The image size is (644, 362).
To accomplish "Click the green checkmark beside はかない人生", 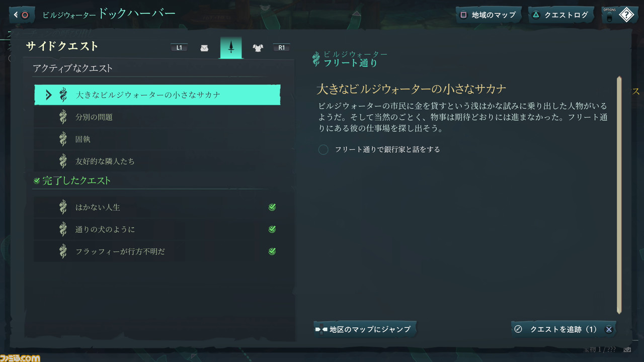I will pyautogui.click(x=272, y=207).
